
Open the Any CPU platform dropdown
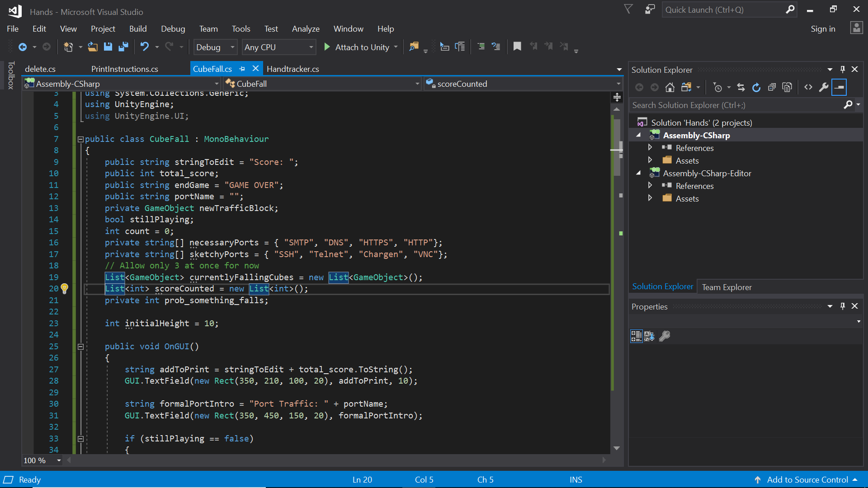click(x=278, y=47)
